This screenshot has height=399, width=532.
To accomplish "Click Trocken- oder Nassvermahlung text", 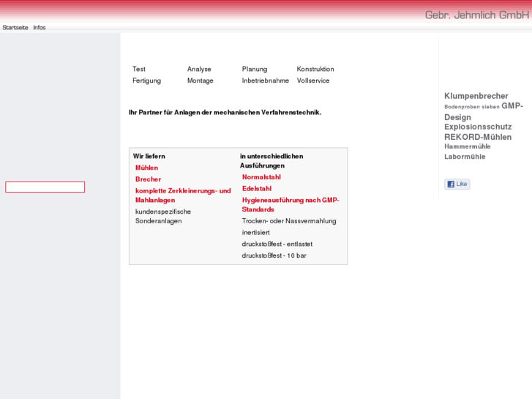I will pyautogui.click(x=289, y=221).
